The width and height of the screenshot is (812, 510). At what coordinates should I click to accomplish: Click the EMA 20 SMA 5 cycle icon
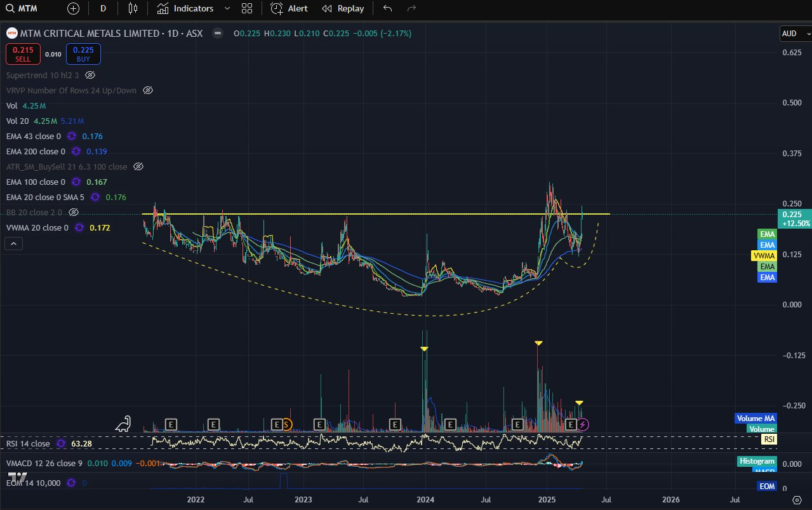pyautogui.click(x=95, y=197)
